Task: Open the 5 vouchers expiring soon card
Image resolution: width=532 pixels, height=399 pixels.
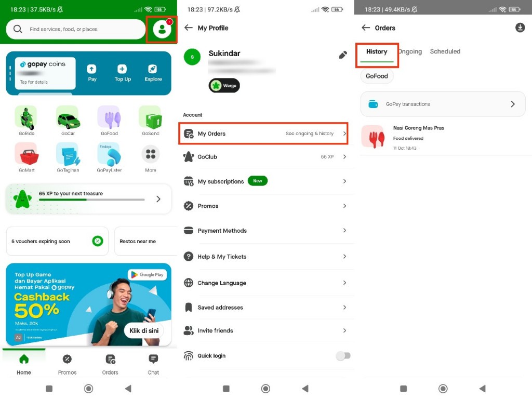Action: coord(57,241)
